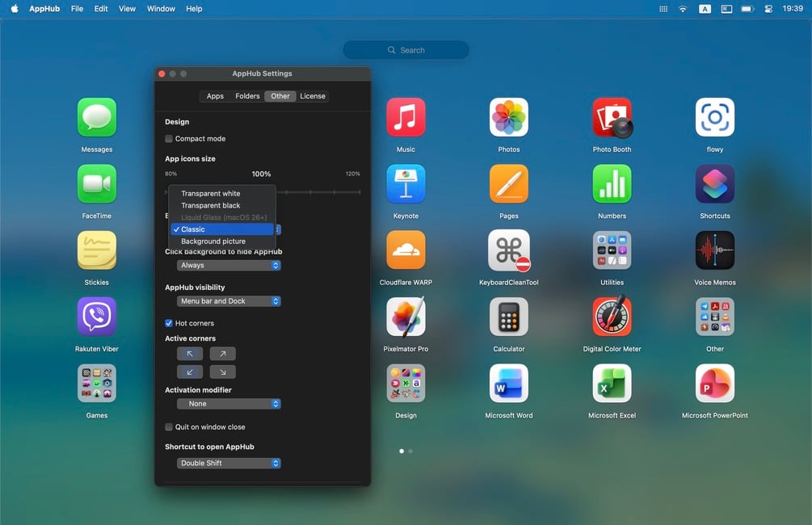The width and height of the screenshot is (812, 525).
Task: Select the Classic background option
Action: coord(222,229)
